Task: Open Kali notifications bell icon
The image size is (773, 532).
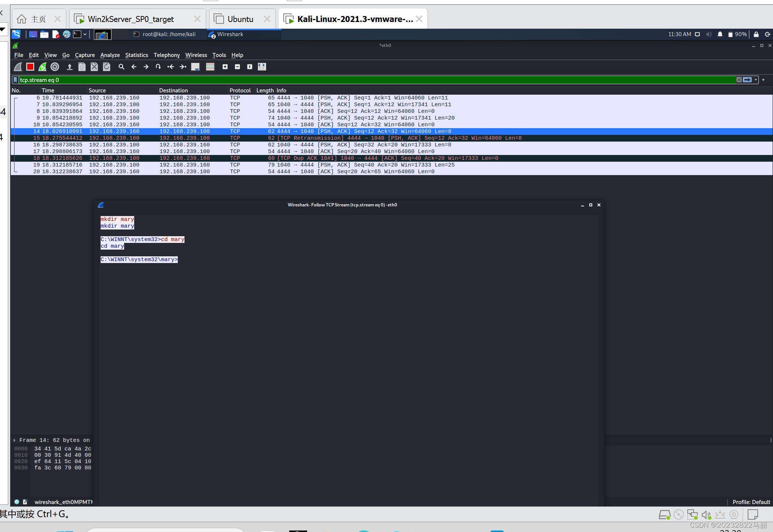Action: 720,34
